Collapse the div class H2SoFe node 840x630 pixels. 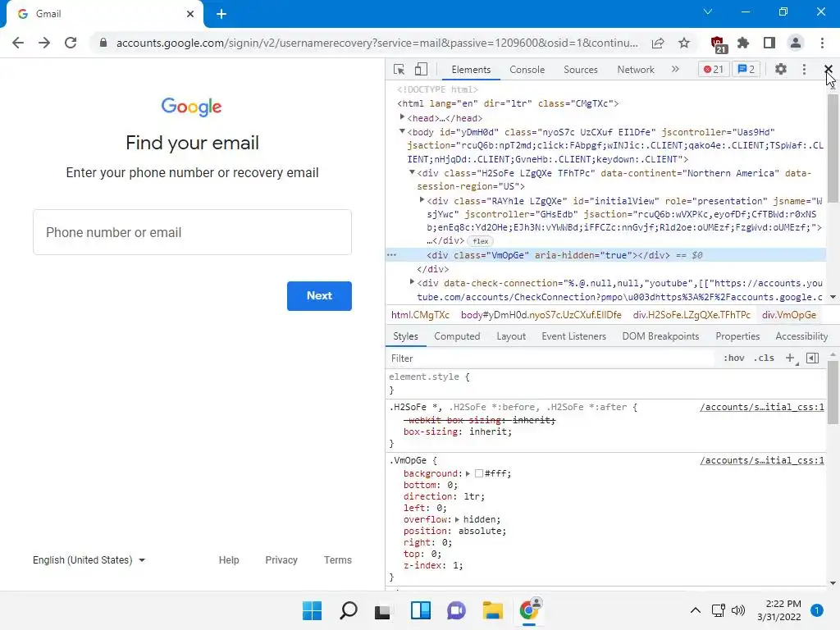click(x=412, y=172)
